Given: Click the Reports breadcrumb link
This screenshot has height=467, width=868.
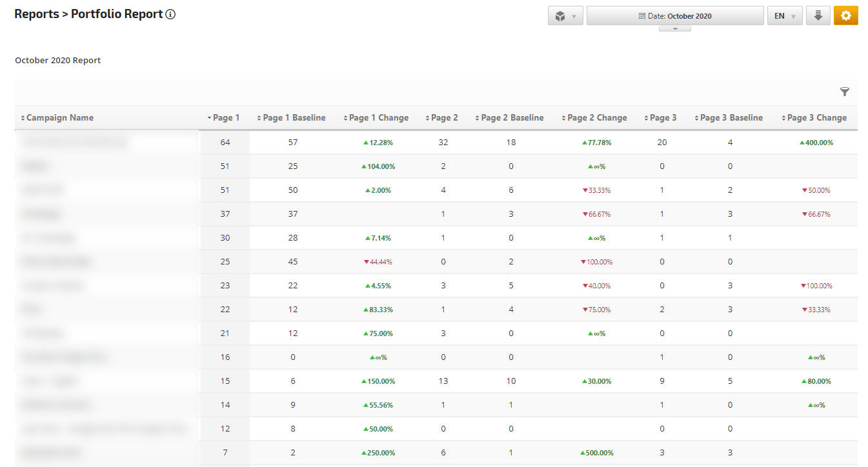Looking at the screenshot, I should pos(36,14).
